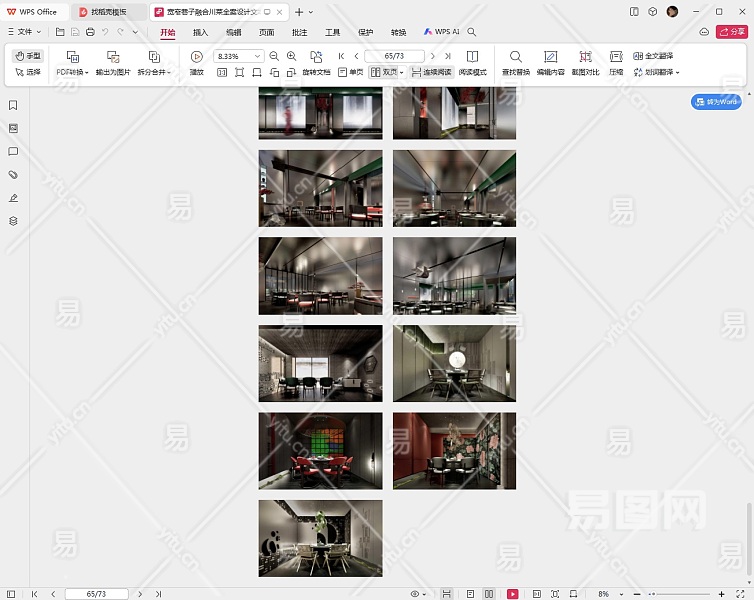Show page thumbnails panel in sidebar
The width and height of the screenshot is (754, 600).
13,128
